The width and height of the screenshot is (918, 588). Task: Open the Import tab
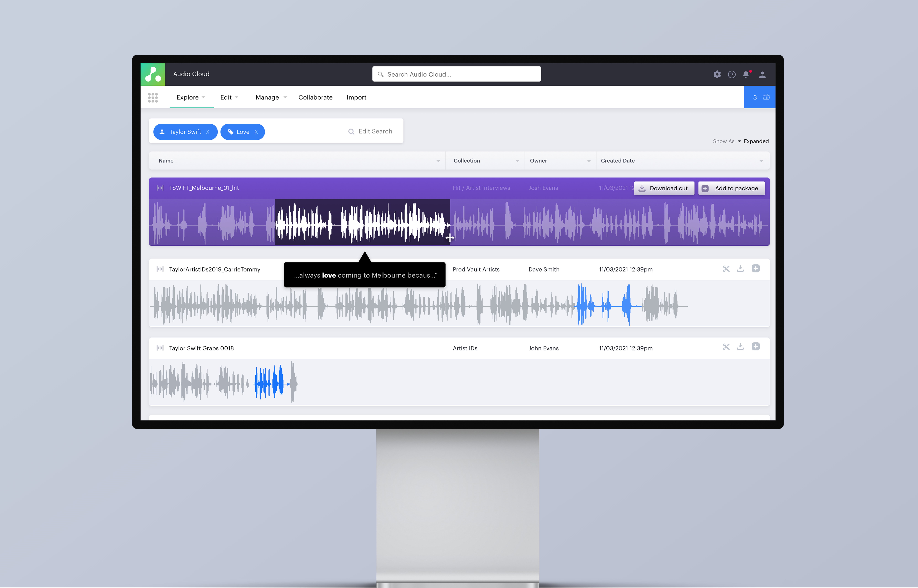[356, 97]
